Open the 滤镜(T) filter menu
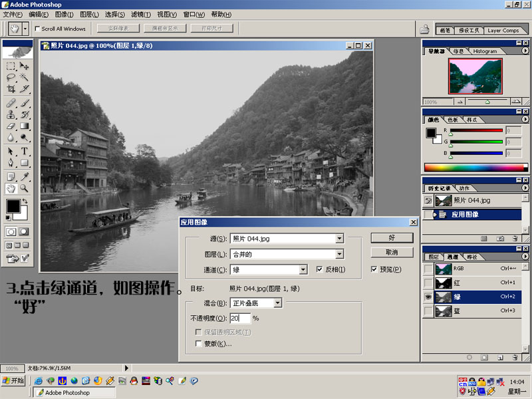This screenshot has width=532, height=399. click(x=139, y=14)
